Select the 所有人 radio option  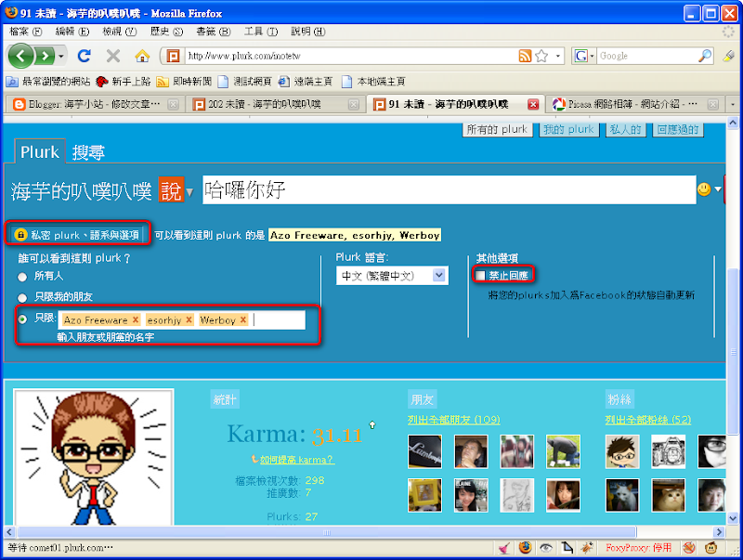(22, 276)
